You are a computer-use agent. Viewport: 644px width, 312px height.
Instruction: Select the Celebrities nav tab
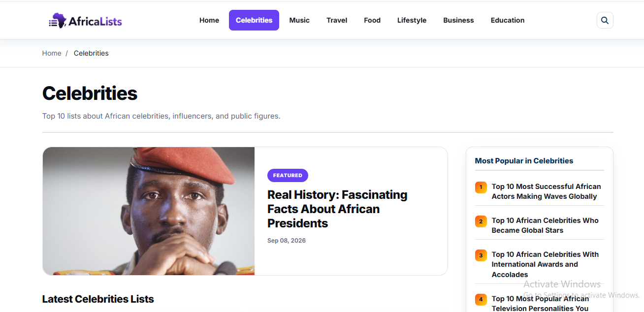click(254, 20)
